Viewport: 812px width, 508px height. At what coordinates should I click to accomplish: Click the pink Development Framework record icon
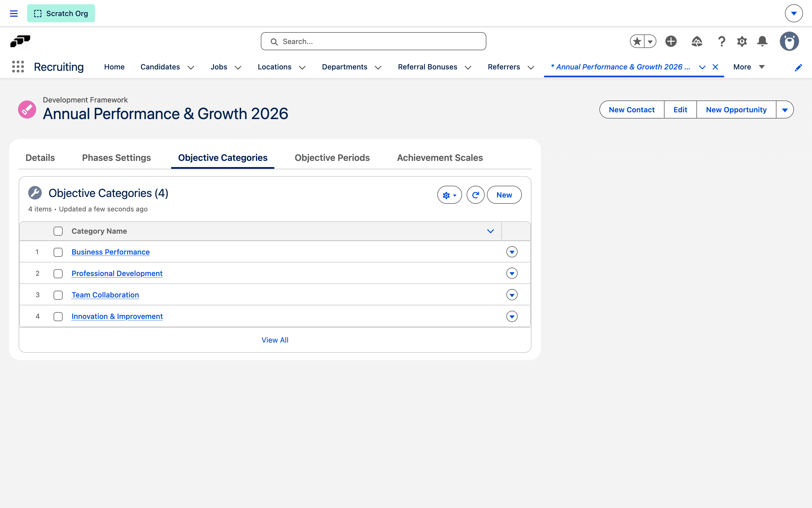click(x=27, y=109)
